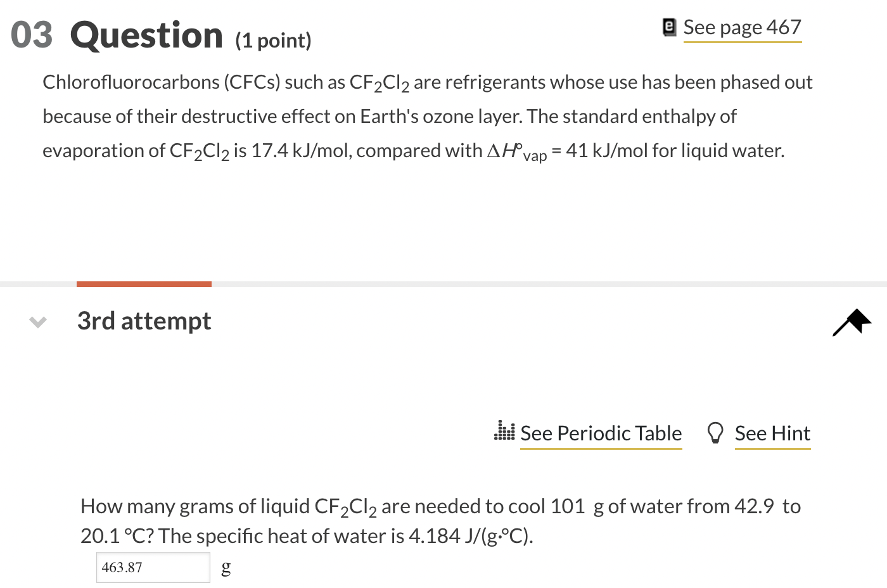Collapse the 3rd attempt section using the chevron
Image resolution: width=887 pixels, height=588 pixels.
pos(38,322)
